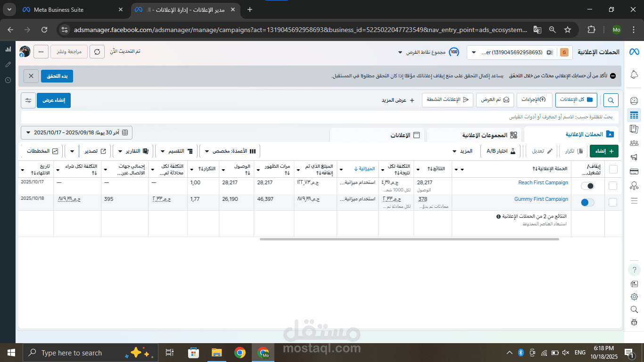Sort by الميزانية budget column header
644x362 pixels.
[364, 169]
